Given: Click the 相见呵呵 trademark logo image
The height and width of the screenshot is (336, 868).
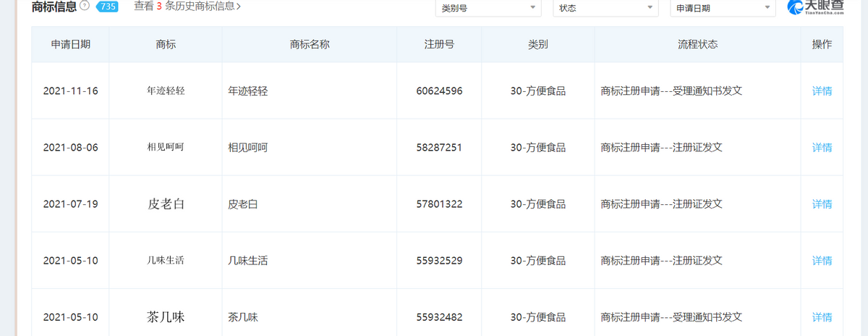Looking at the screenshot, I should 166,148.
